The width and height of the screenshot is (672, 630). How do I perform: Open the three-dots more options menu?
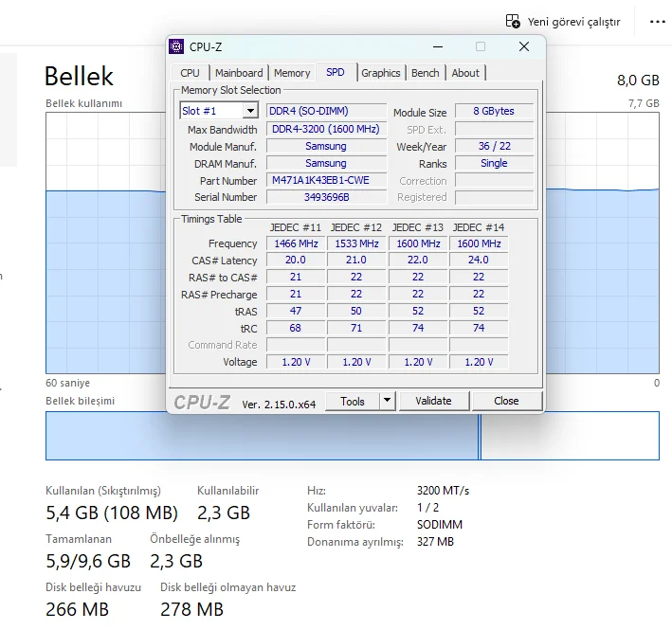click(658, 22)
